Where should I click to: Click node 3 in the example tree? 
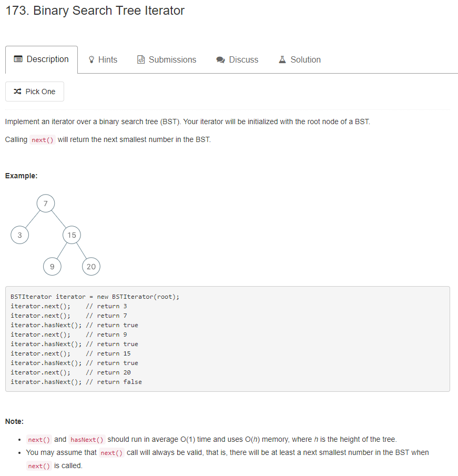[20, 235]
